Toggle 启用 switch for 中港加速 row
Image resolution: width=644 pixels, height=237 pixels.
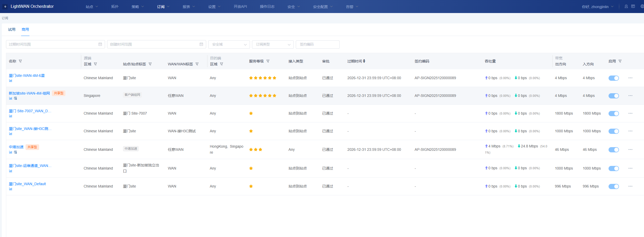(614, 150)
